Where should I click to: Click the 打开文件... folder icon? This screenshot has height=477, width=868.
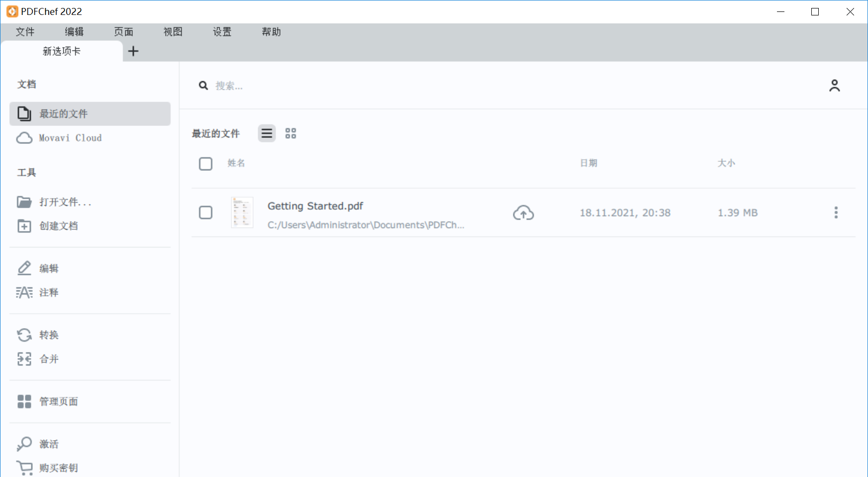click(x=24, y=202)
